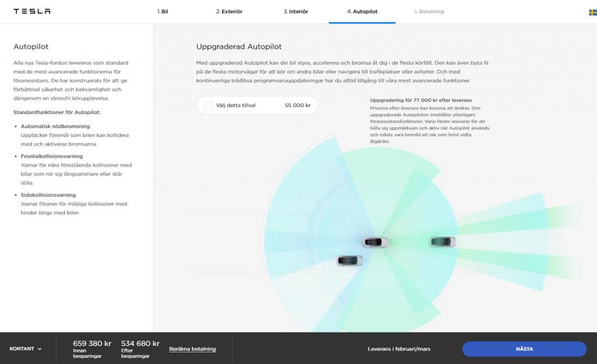Screen dimensions: 597x364
Task: Open the Swedish flag language selector
Action: 593,12
